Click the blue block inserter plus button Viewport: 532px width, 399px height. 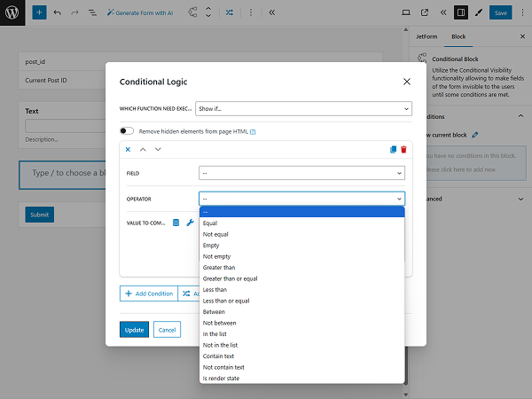39,12
